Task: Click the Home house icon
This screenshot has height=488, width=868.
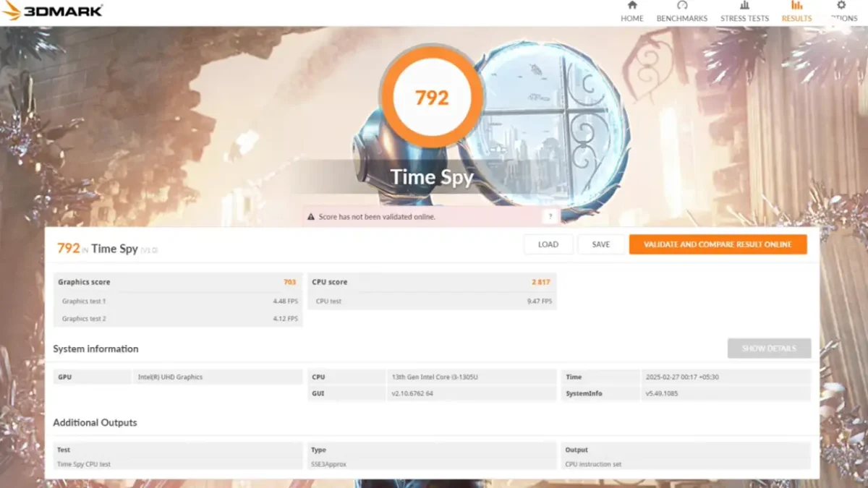Action: pos(632,5)
